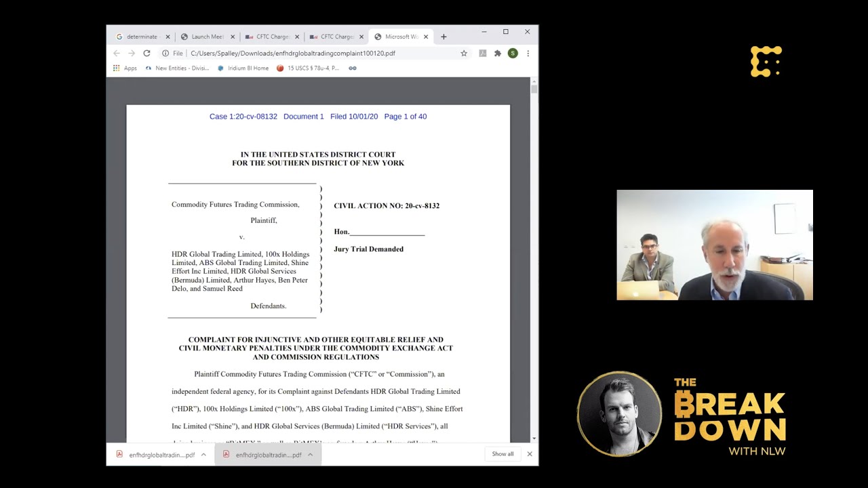
Task: Close the downloads bar
Action: [530, 454]
